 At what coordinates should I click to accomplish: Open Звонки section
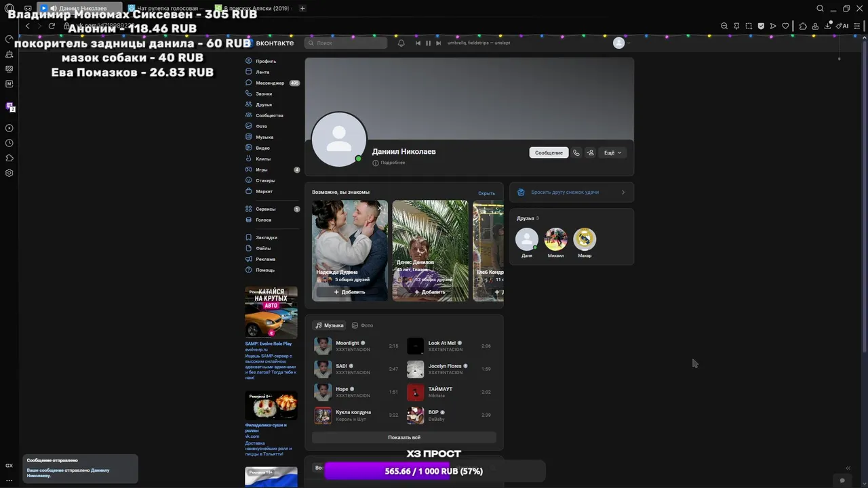[259, 94]
